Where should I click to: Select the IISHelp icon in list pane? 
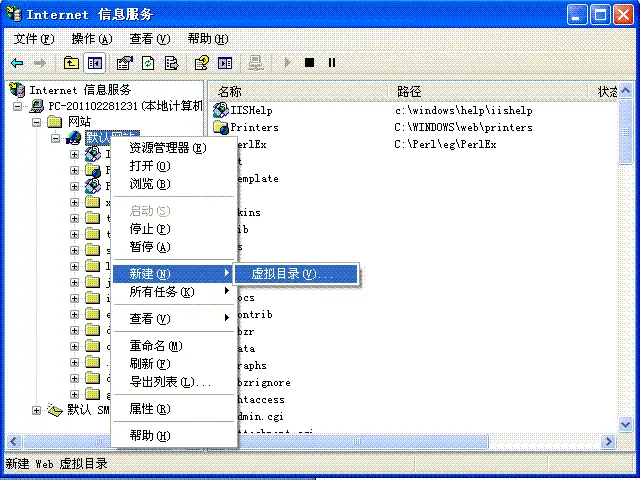click(x=221, y=111)
